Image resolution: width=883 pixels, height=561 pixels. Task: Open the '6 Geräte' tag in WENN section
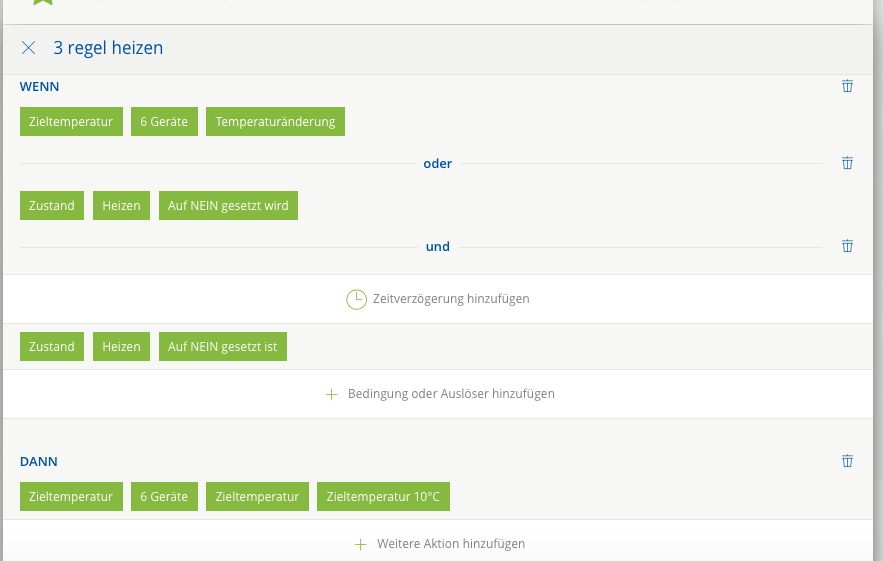pos(164,122)
